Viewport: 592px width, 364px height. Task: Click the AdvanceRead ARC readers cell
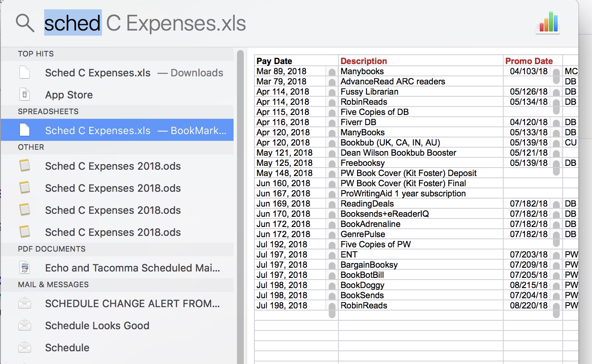pyautogui.click(x=421, y=81)
